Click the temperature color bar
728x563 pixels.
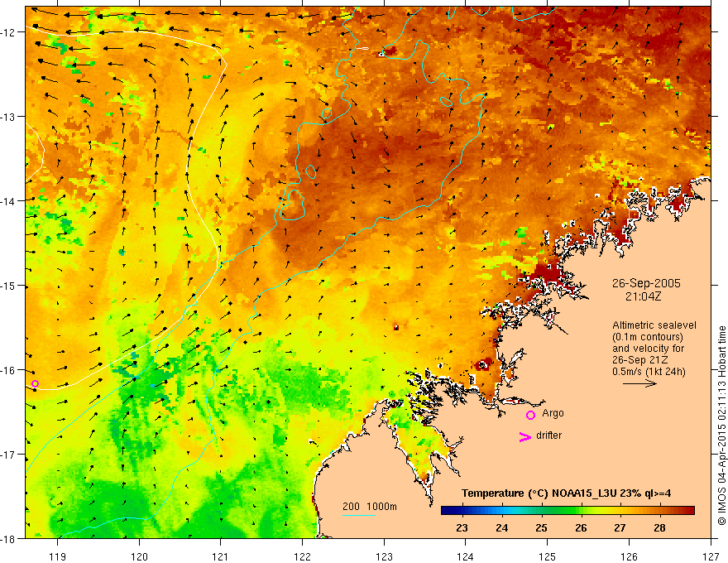point(568,511)
